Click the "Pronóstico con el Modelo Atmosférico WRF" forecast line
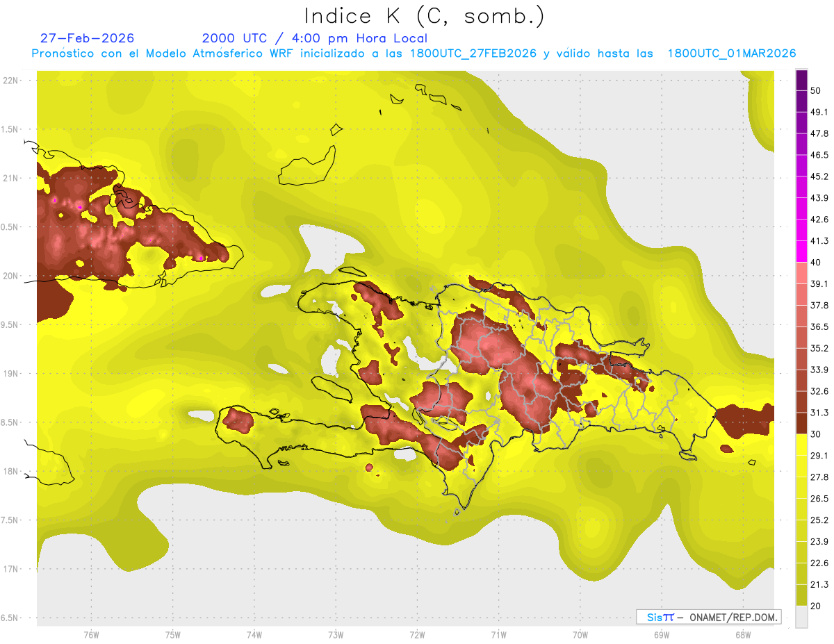The width and height of the screenshot is (834, 644). tap(414, 53)
